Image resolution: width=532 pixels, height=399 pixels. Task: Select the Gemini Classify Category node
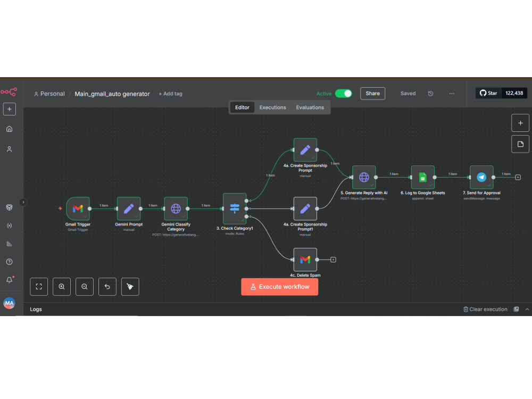coord(176,209)
